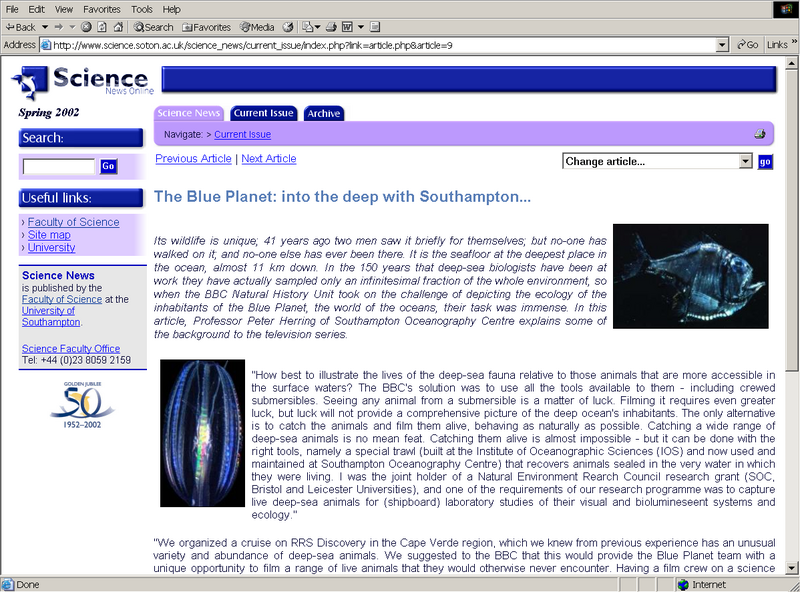Open the University useful link
Image resolution: width=800 pixels, height=592 pixels.
52,248
